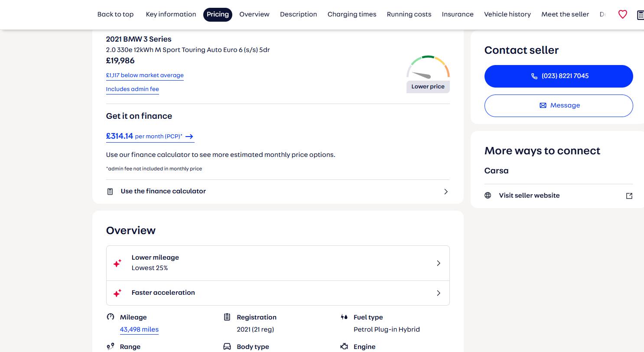Select the Pricing tab
Image resolution: width=644 pixels, height=352 pixels.
coord(218,14)
